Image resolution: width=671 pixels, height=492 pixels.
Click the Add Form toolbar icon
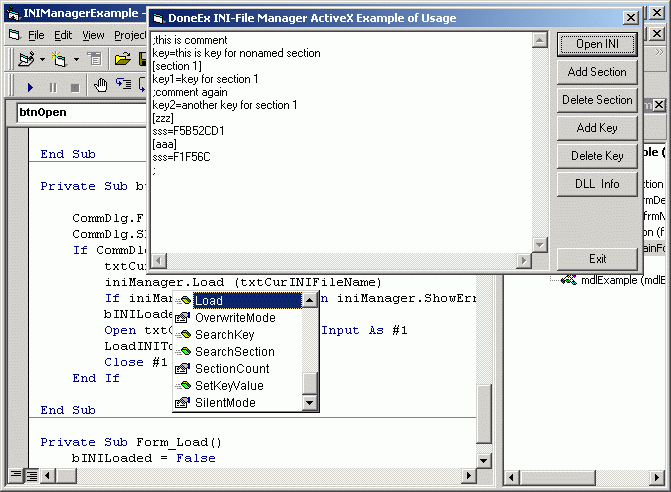point(59,59)
